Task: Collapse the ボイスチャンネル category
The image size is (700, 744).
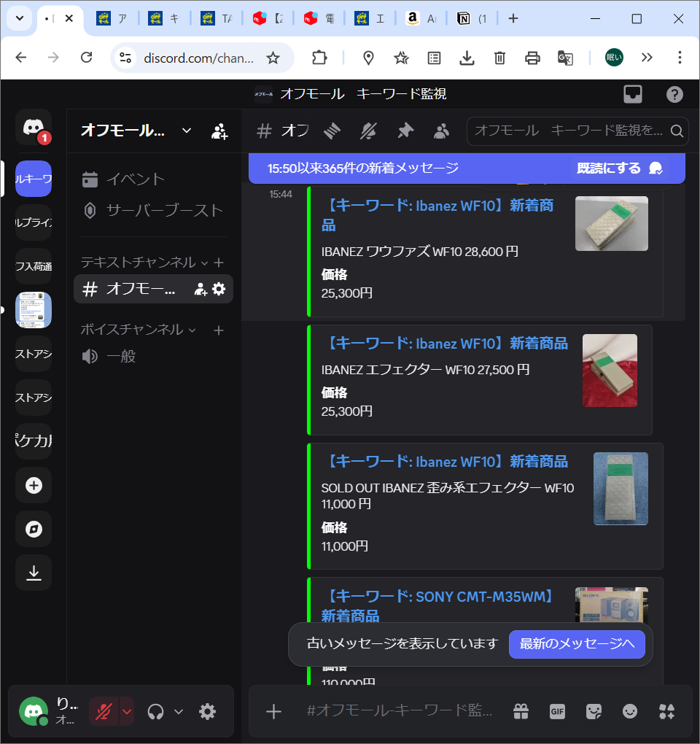Action: pos(138,330)
